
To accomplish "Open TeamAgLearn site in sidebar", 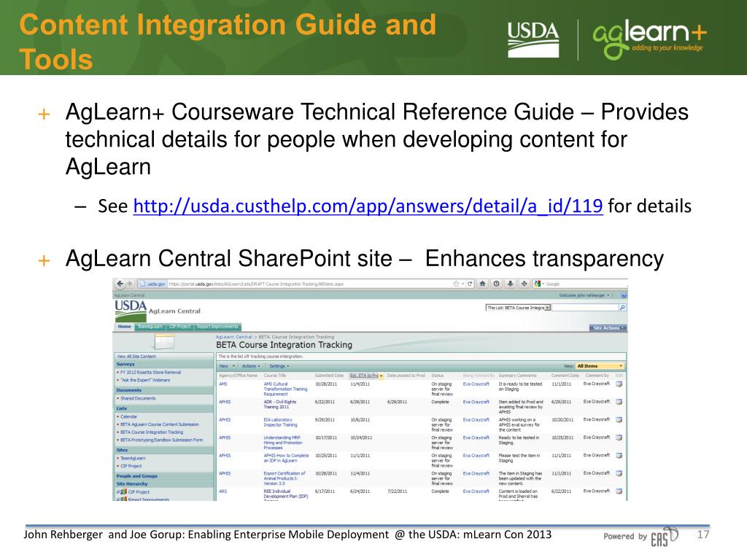I will [133, 458].
